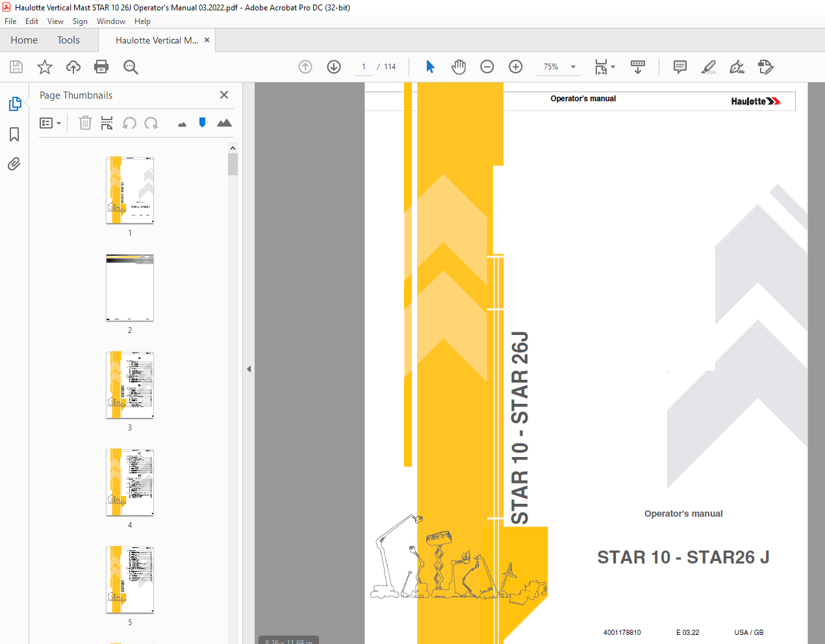Select page 2 thumbnail

130,288
